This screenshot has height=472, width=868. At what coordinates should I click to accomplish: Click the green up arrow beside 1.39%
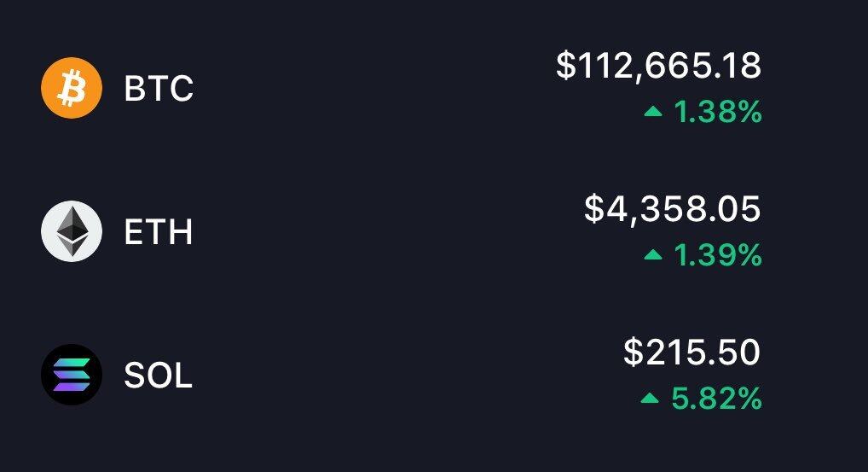(653, 255)
